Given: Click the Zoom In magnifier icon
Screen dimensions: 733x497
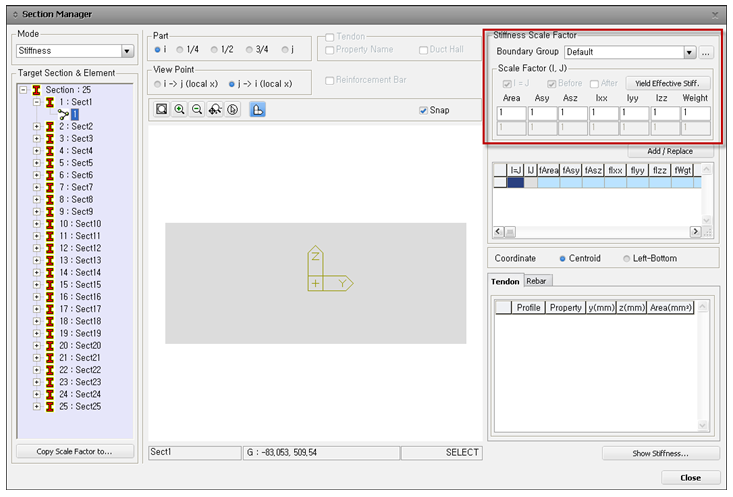Looking at the screenshot, I should 179,109.
